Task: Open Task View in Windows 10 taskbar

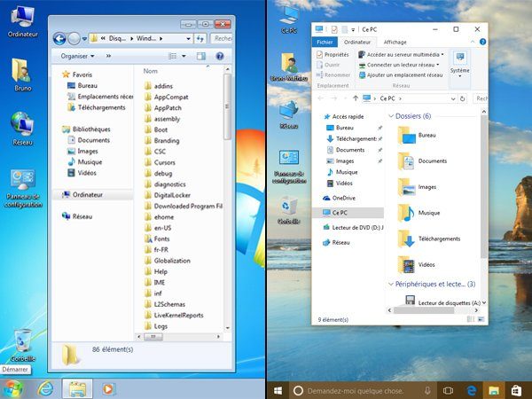Action: pyautogui.click(x=448, y=391)
